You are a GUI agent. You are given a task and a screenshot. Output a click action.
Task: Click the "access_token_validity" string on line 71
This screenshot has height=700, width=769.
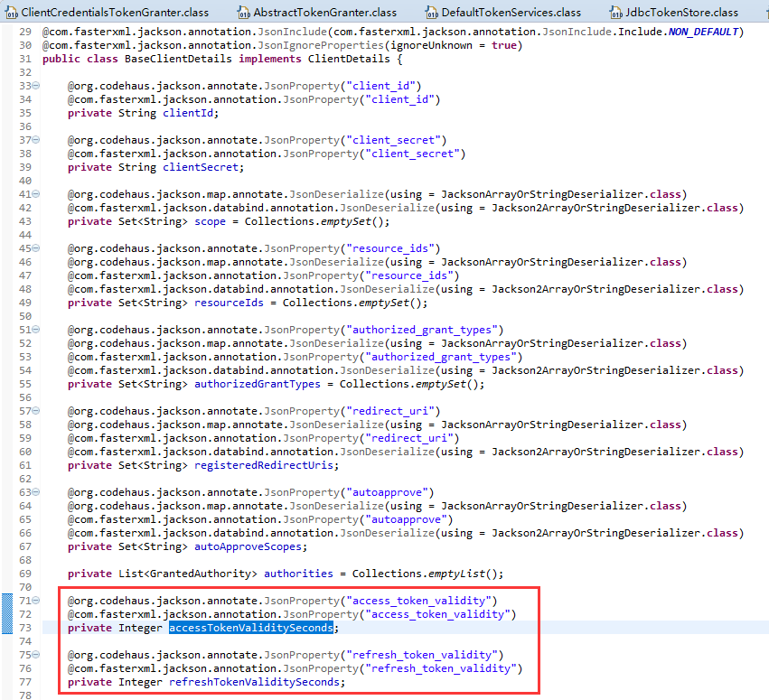coord(418,601)
